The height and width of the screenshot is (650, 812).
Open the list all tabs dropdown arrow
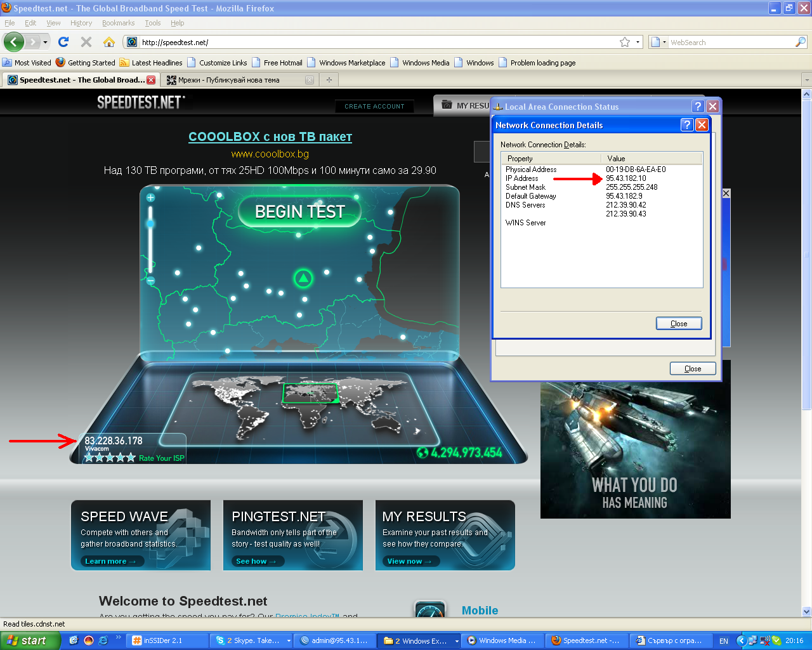(806, 80)
